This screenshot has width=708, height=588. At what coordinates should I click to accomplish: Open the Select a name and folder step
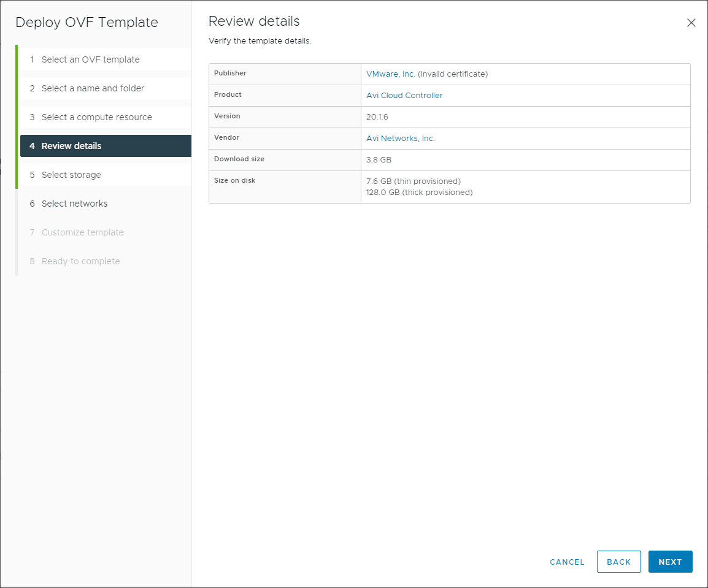[x=93, y=88]
